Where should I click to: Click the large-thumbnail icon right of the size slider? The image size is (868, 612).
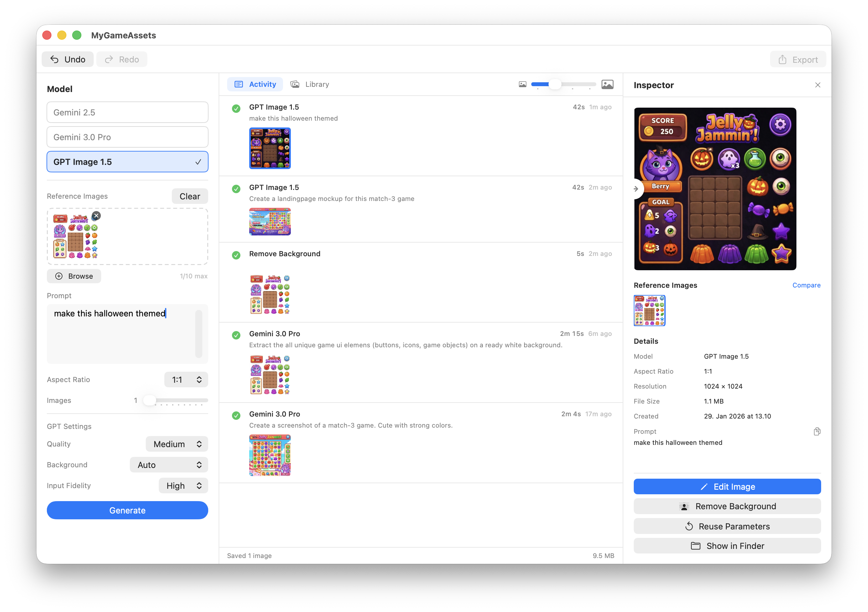(607, 84)
